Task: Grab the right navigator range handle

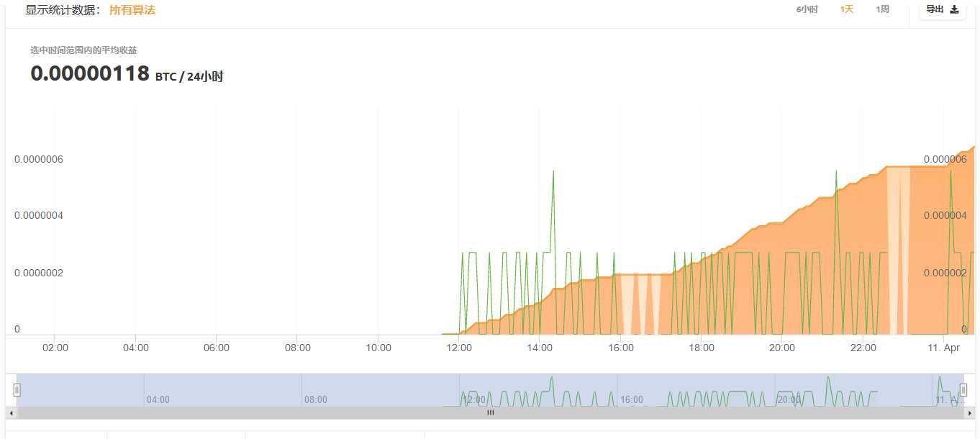Action: click(x=963, y=390)
